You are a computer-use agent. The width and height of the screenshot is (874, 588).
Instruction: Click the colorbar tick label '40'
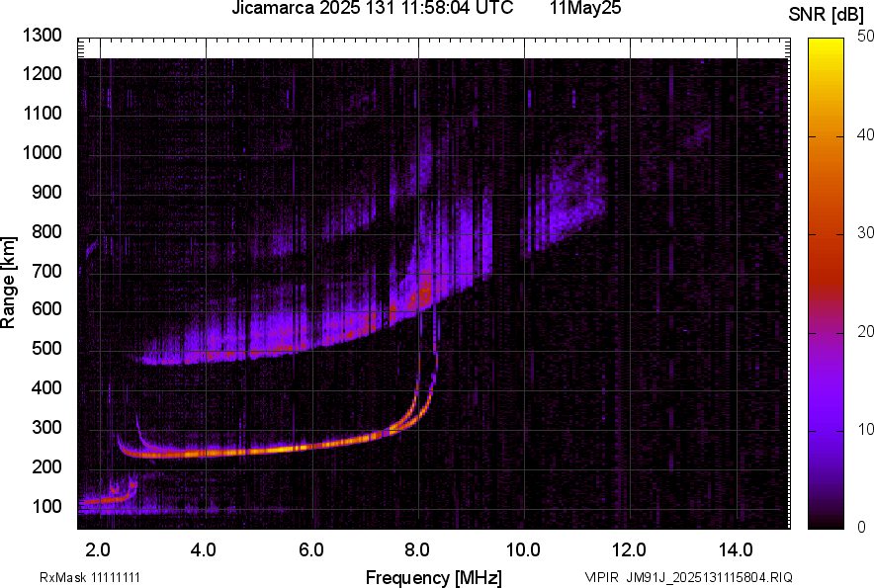point(866,134)
